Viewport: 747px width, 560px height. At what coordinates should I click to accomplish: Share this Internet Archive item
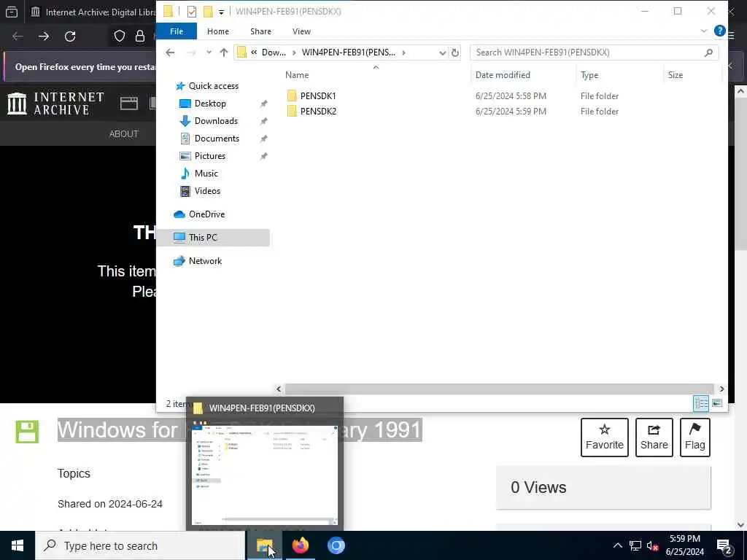coord(654,437)
